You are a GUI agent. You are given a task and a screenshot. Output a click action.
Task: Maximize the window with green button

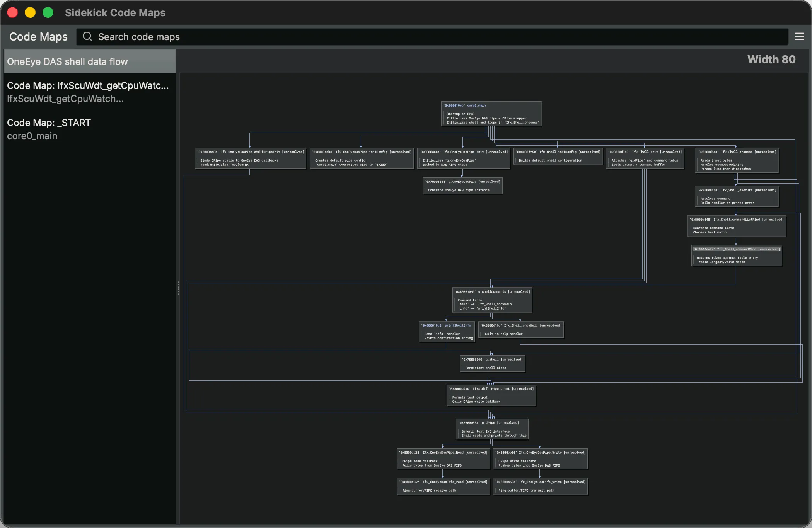(48, 13)
